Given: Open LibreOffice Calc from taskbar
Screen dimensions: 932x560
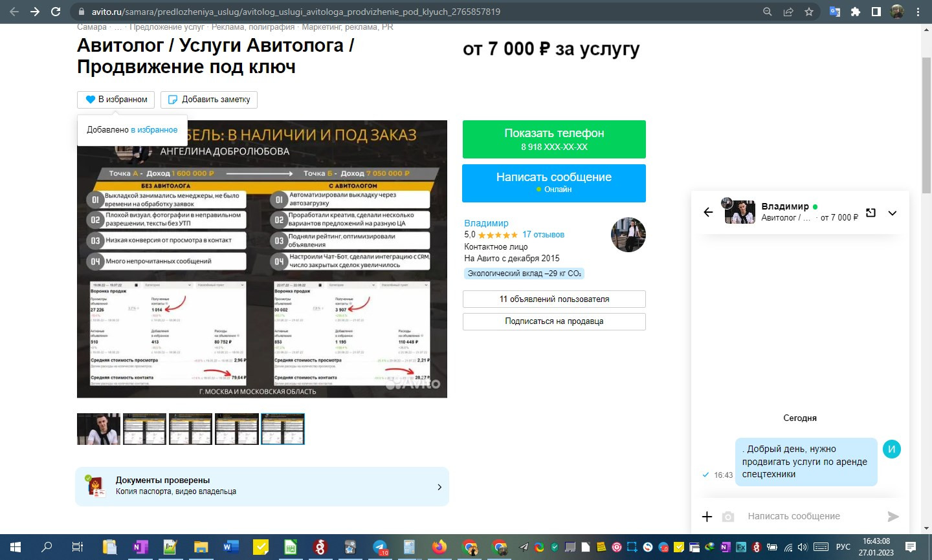Looking at the screenshot, I should point(291,547).
